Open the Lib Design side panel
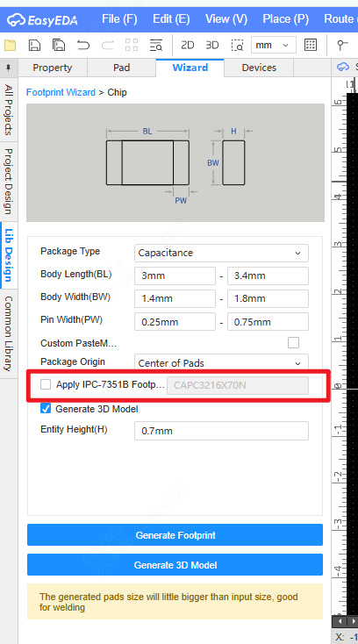358x644 pixels. (9, 254)
